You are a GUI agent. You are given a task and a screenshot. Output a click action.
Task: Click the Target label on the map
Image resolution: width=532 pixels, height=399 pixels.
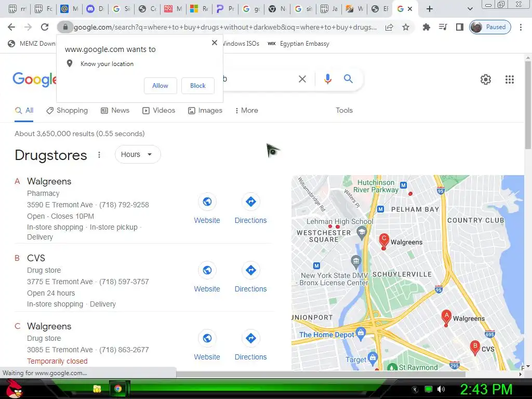point(356,360)
